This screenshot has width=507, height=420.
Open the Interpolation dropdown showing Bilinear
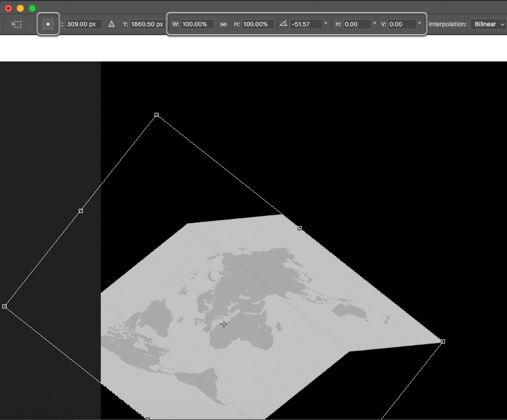click(x=488, y=24)
